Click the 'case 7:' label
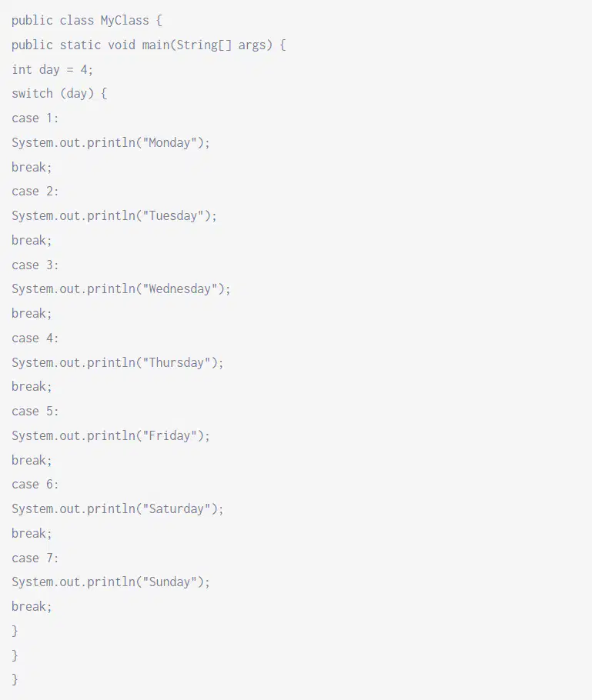 [35, 558]
